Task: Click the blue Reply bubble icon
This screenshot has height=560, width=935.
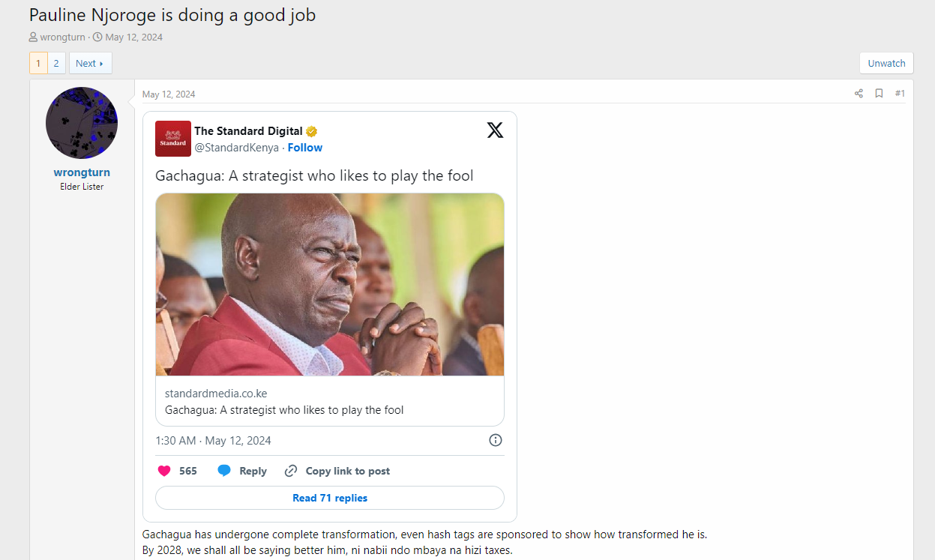Action: [224, 471]
